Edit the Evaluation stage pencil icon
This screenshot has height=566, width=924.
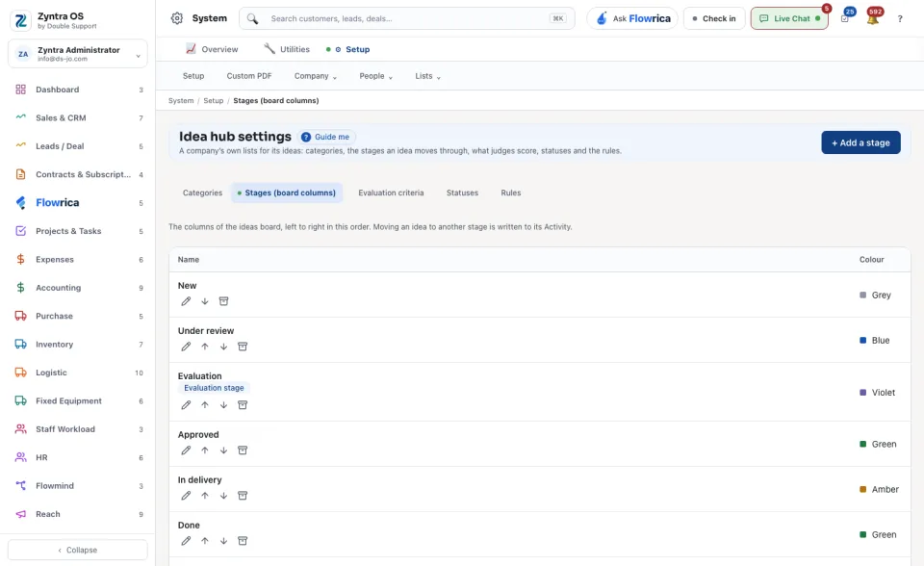[186, 405]
